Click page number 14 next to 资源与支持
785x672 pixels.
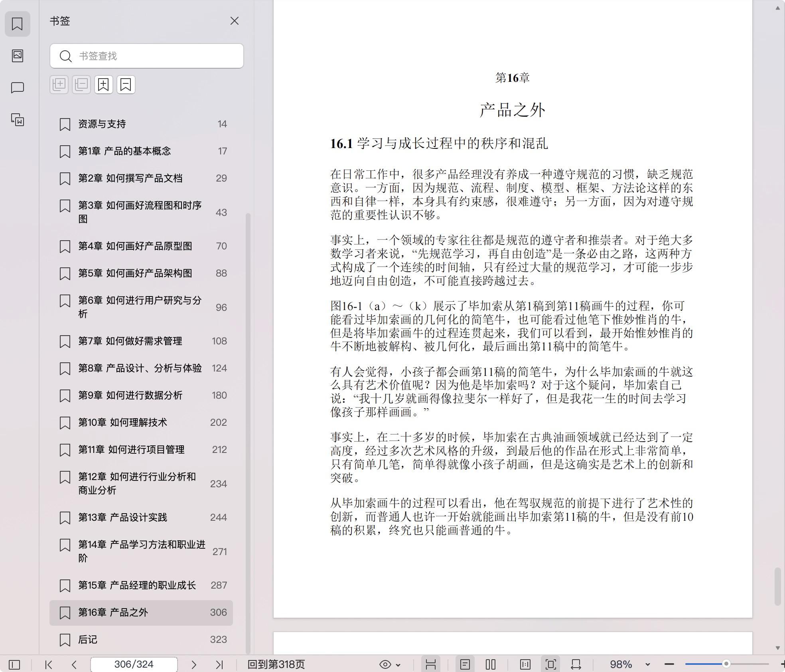coord(222,124)
